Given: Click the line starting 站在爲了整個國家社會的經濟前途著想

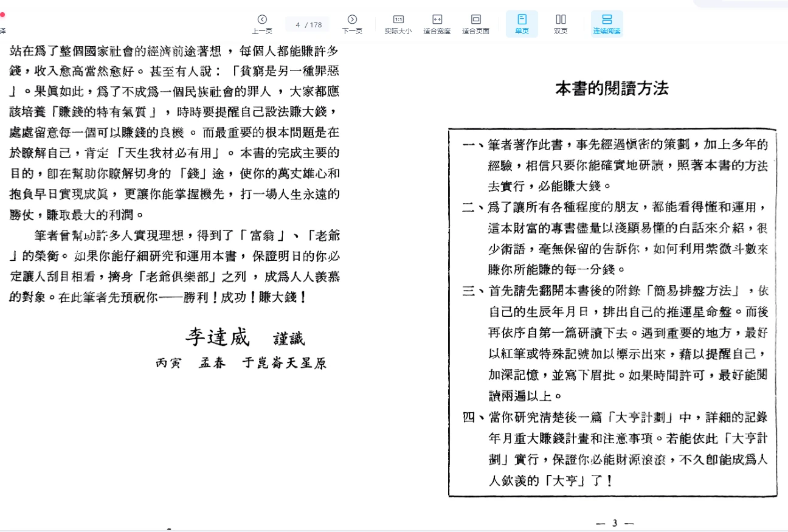Looking at the screenshot, I should pos(175,50).
